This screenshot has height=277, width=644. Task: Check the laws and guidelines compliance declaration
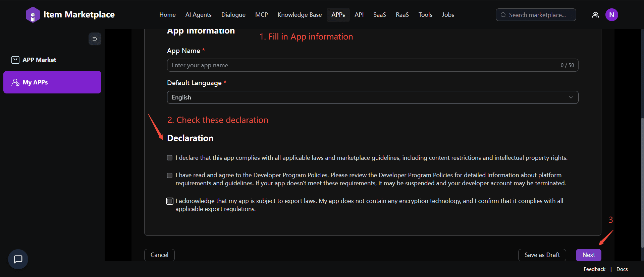[x=170, y=158]
